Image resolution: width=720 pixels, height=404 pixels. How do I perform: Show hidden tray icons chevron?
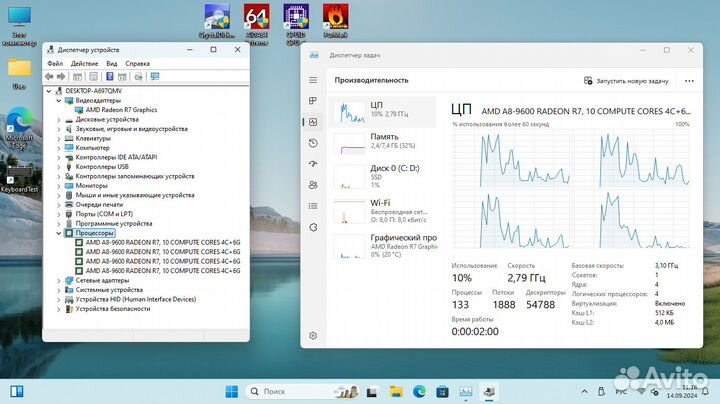[x=584, y=392]
